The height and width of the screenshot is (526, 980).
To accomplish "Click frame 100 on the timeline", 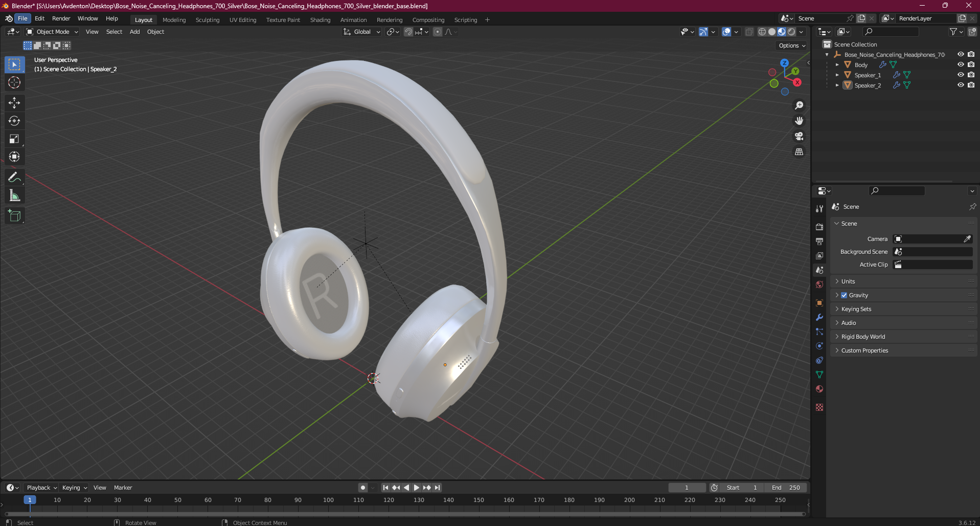I will pyautogui.click(x=328, y=500).
